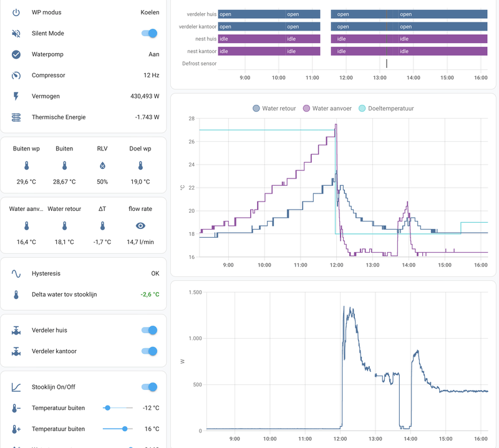Viewport: 499px width, 448px height.
Task: Click the Defrost sensor timeline marker
Action: (387, 64)
